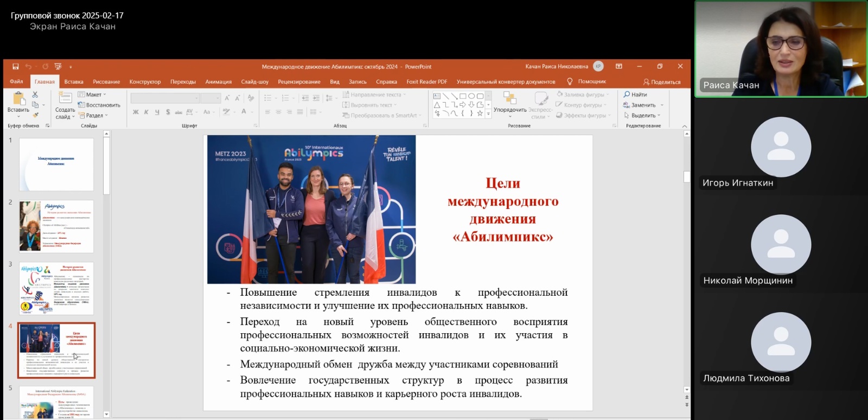Open the font name combo box
The height and width of the screenshot is (420, 868).
[165, 98]
